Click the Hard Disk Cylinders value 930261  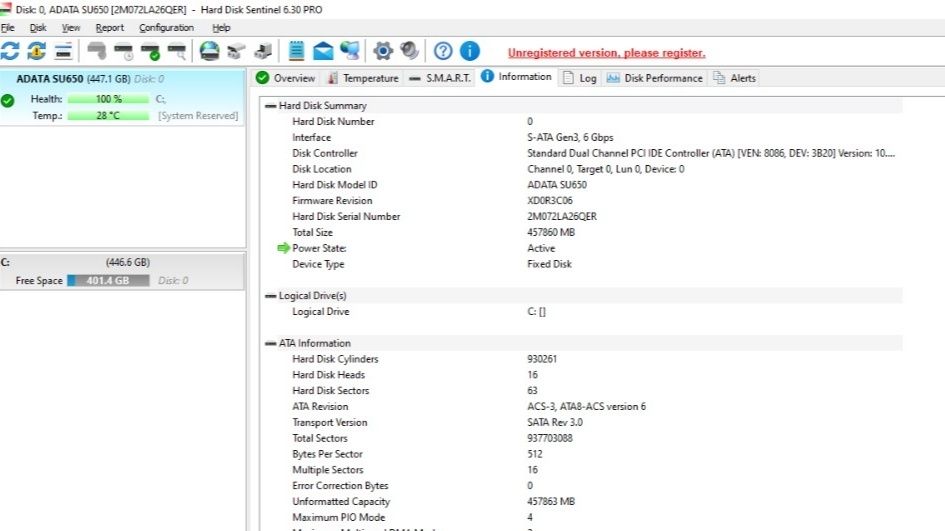click(x=542, y=359)
